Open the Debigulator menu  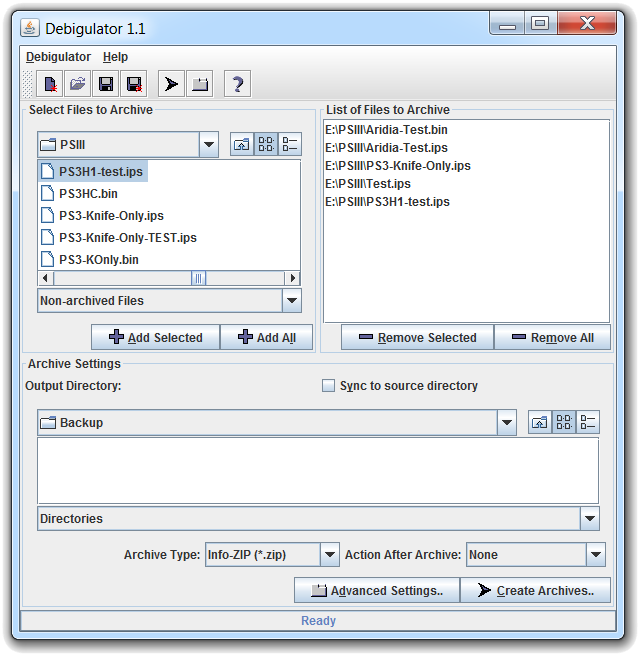click(58, 57)
